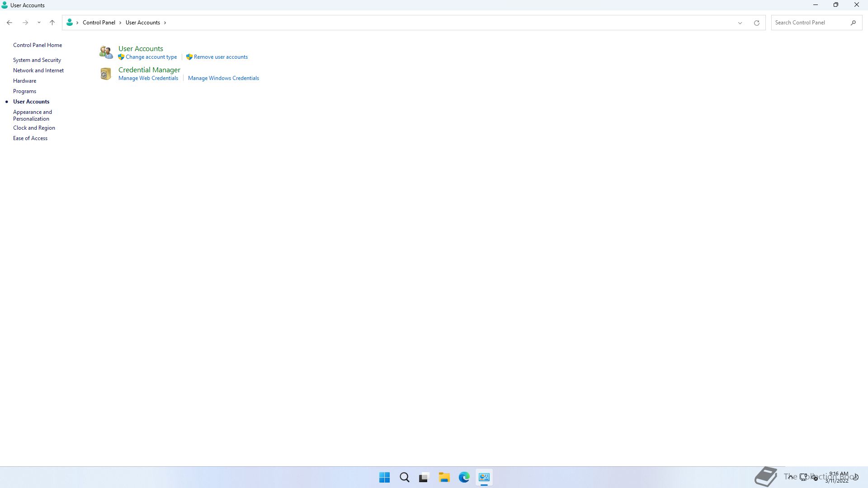Navigate to Ease of Access category
868x488 pixels.
(x=30, y=138)
